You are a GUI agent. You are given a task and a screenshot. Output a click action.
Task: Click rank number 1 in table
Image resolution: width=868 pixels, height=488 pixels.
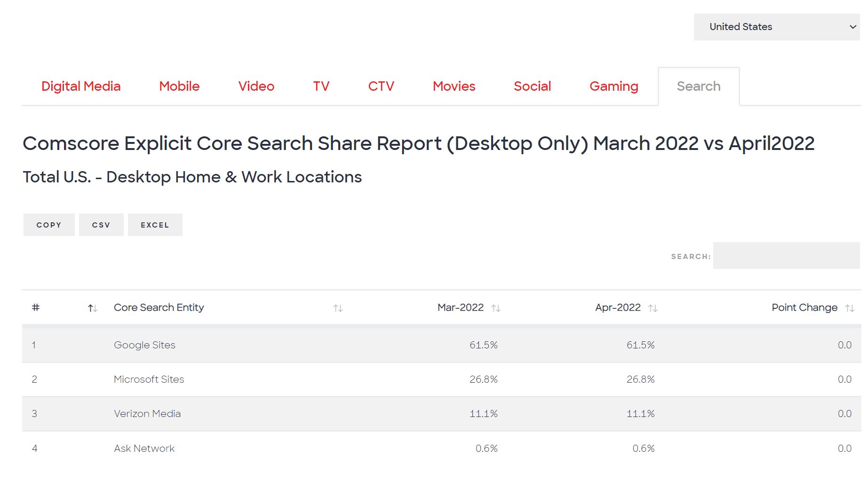point(34,345)
